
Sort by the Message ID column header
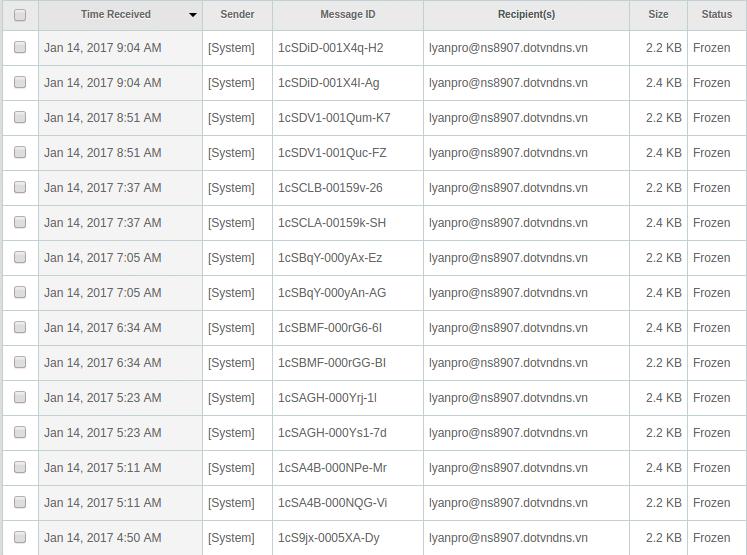tap(348, 14)
